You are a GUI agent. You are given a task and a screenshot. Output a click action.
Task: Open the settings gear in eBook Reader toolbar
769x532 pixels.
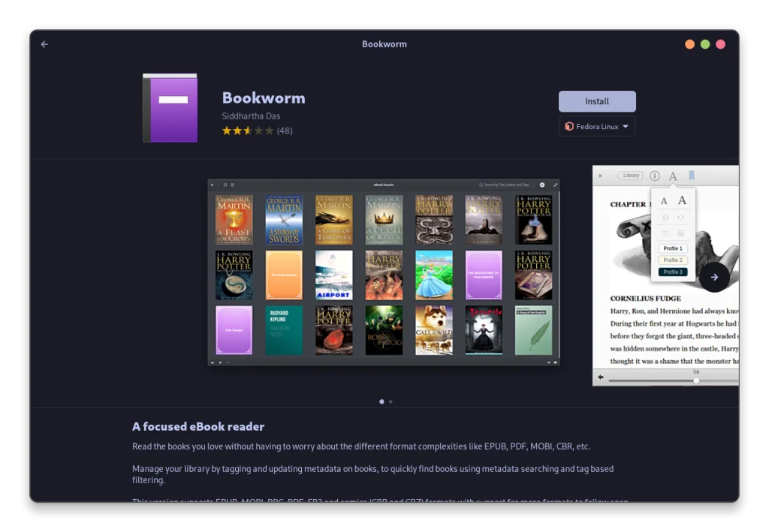point(541,185)
